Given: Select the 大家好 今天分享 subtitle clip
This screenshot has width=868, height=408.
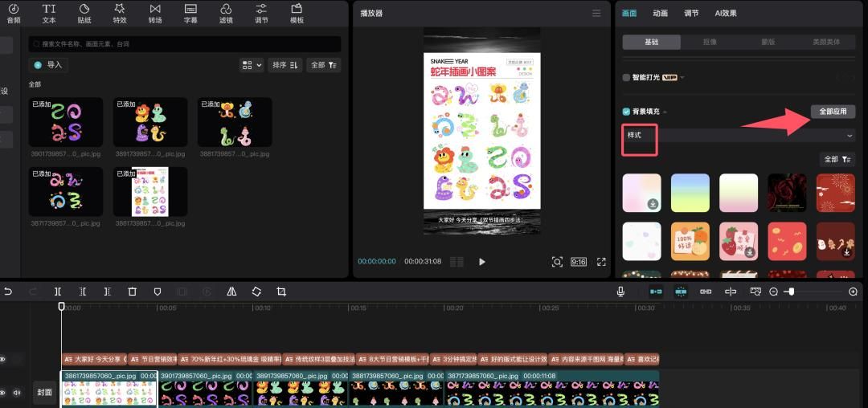Looking at the screenshot, I should pos(95,359).
